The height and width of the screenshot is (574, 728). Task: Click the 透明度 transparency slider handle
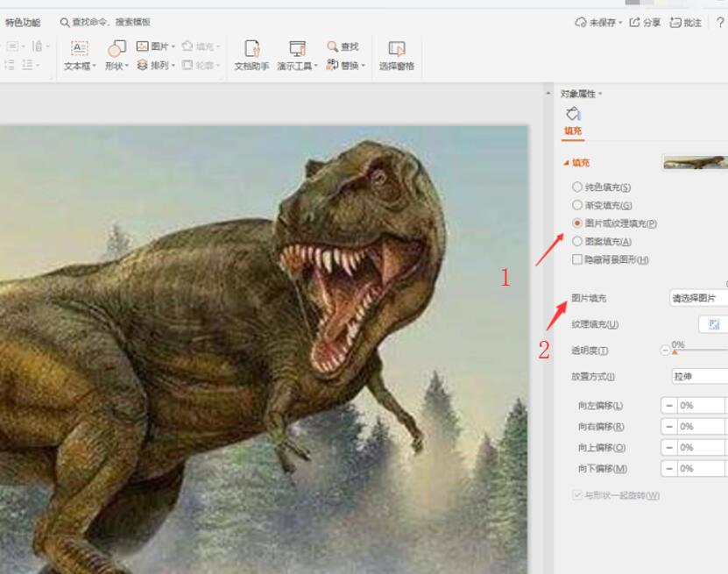pos(675,351)
